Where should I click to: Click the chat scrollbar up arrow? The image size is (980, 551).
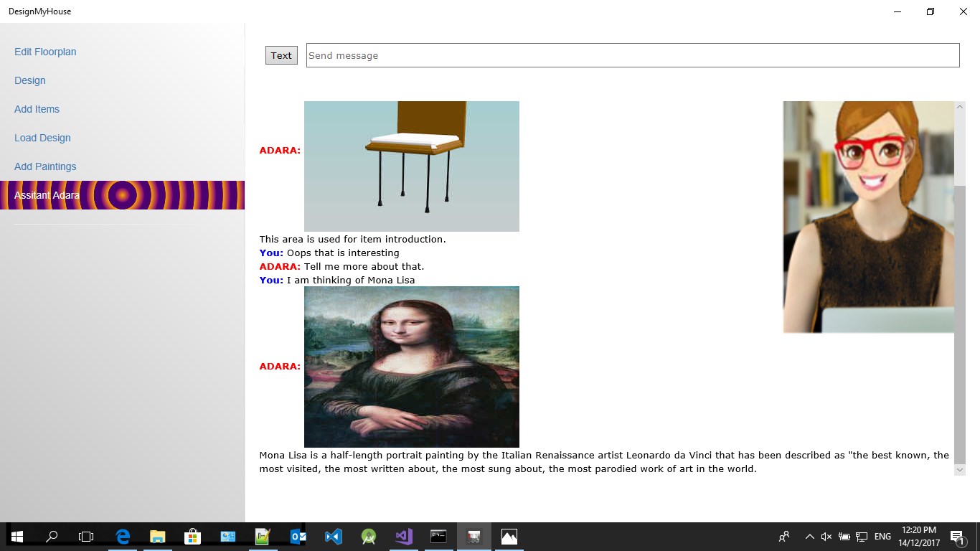(960, 107)
